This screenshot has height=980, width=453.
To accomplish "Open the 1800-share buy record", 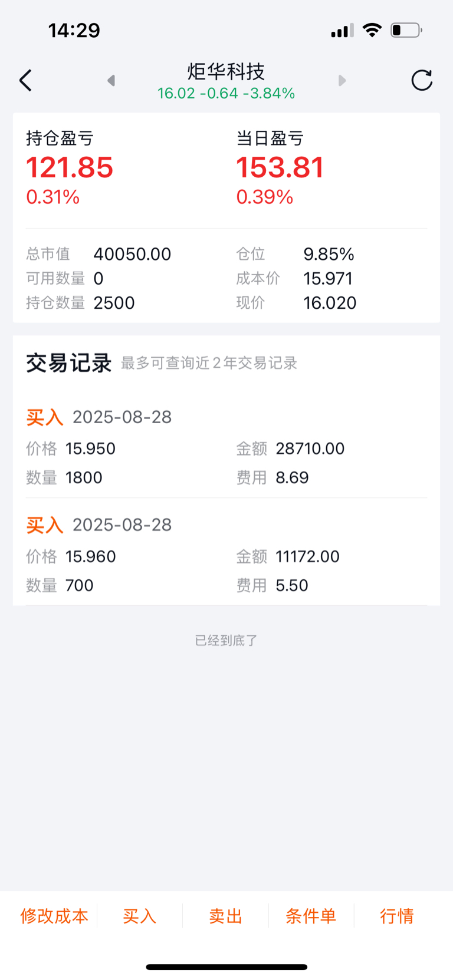I will [226, 446].
